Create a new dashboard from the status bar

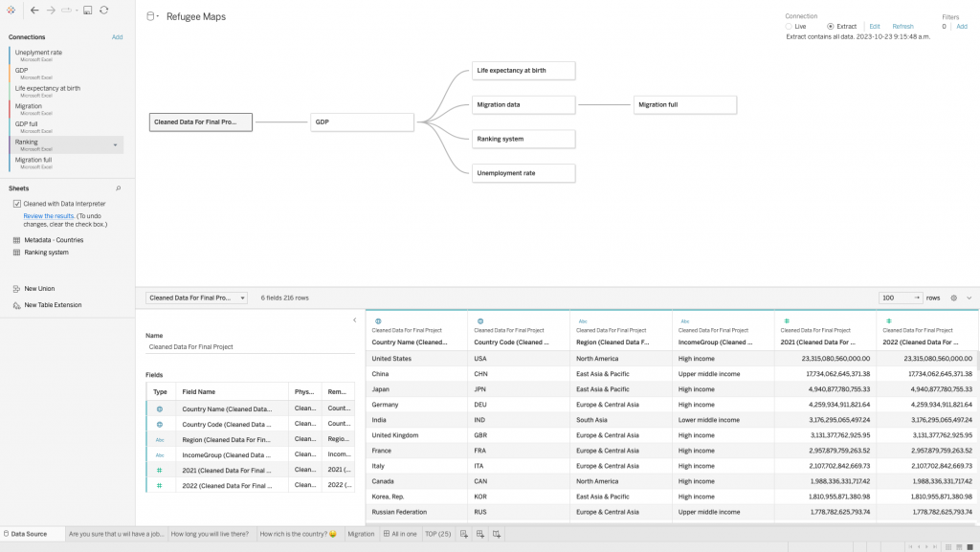(x=479, y=535)
